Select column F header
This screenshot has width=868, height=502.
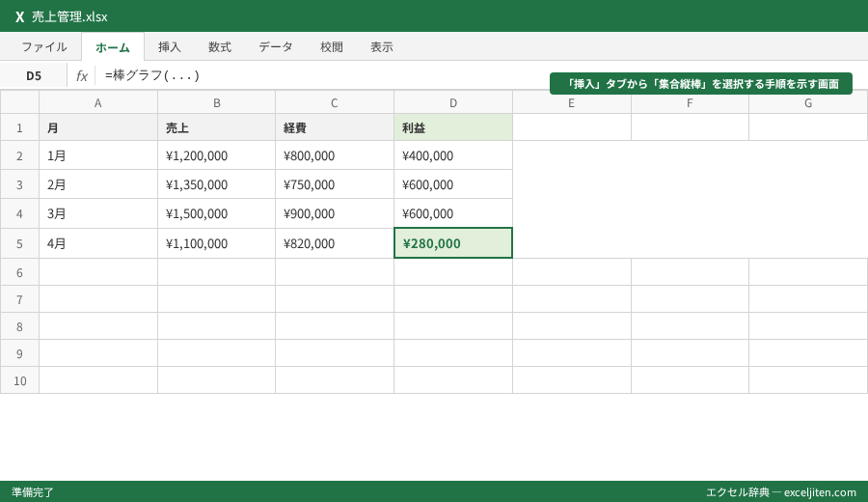690,102
